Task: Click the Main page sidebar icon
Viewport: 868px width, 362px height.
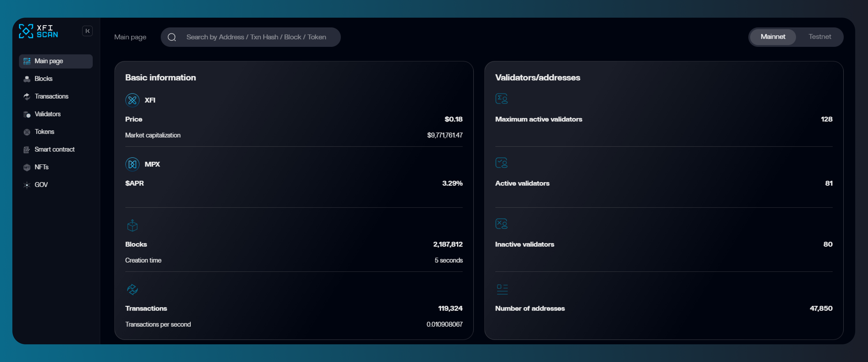Action: [x=27, y=61]
